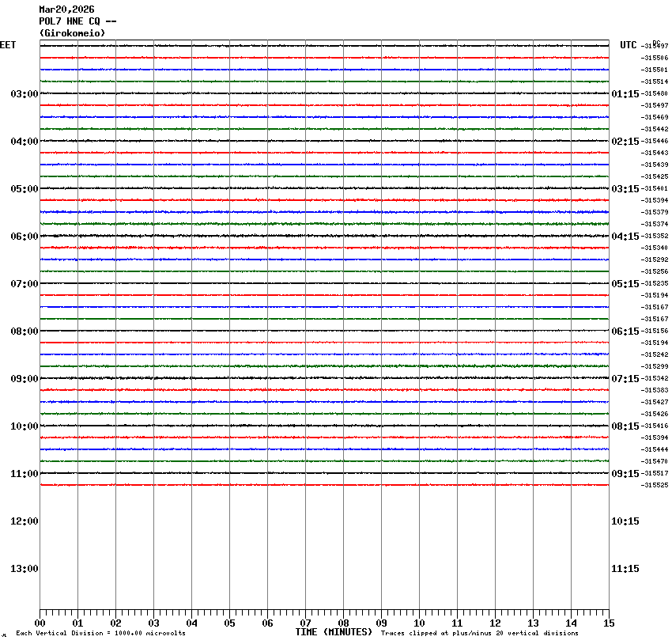The image size is (672, 644).
Task: Click the 03:00 EET time label
Action: [x=24, y=94]
